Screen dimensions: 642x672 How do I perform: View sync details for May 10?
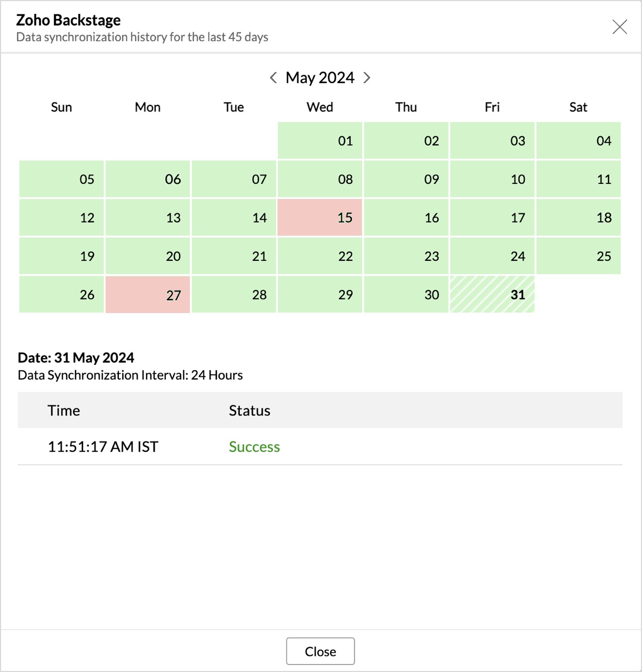pos(492,179)
